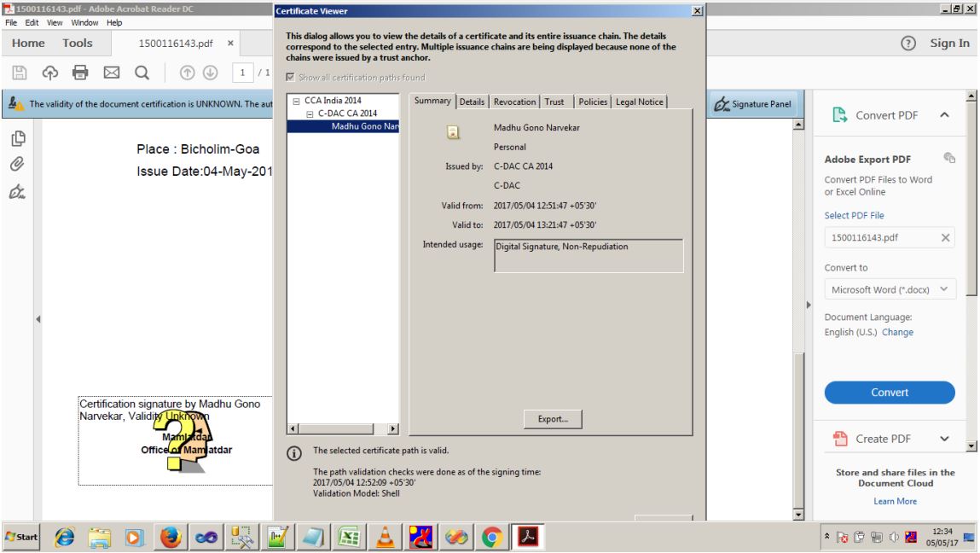
Task: Open the Edit menu
Action: pyautogui.click(x=32, y=22)
